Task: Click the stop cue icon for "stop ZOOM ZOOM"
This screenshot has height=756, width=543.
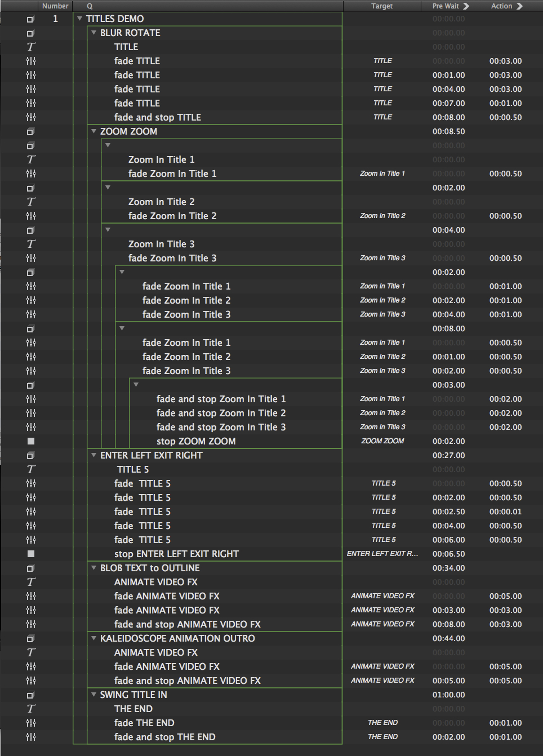Action: tap(30, 441)
